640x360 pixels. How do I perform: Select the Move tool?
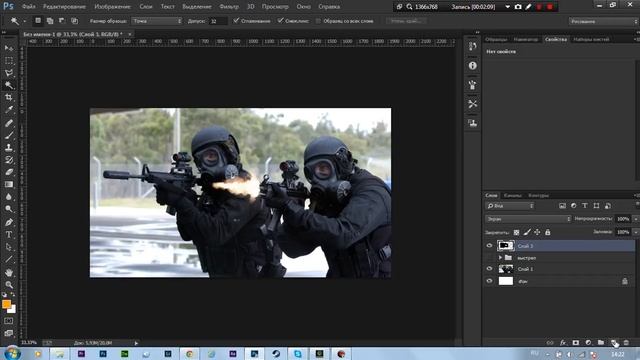(9, 48)
